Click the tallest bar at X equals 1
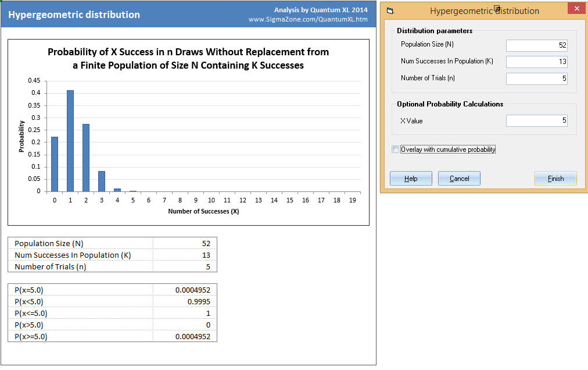The height and width of the screenshot is (370, 588). point(70,141)
